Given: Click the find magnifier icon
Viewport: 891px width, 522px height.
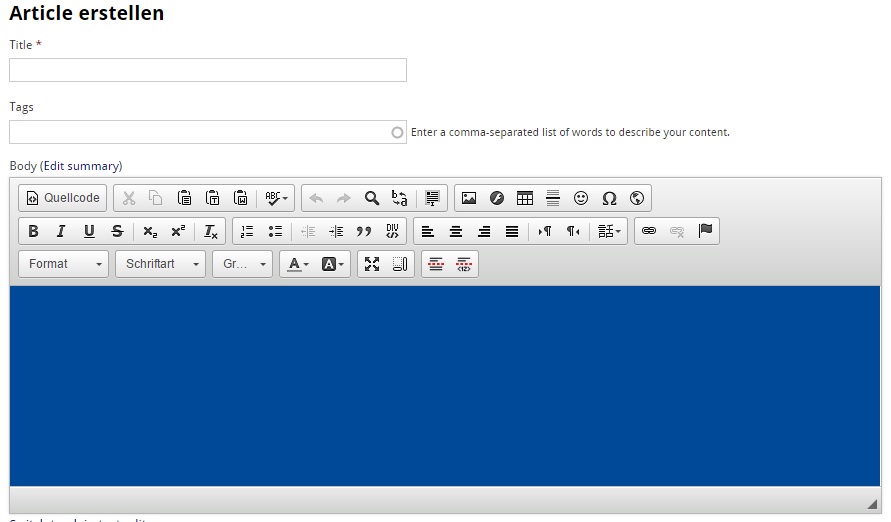Looking at the screenshot, I should pos(372,198).
